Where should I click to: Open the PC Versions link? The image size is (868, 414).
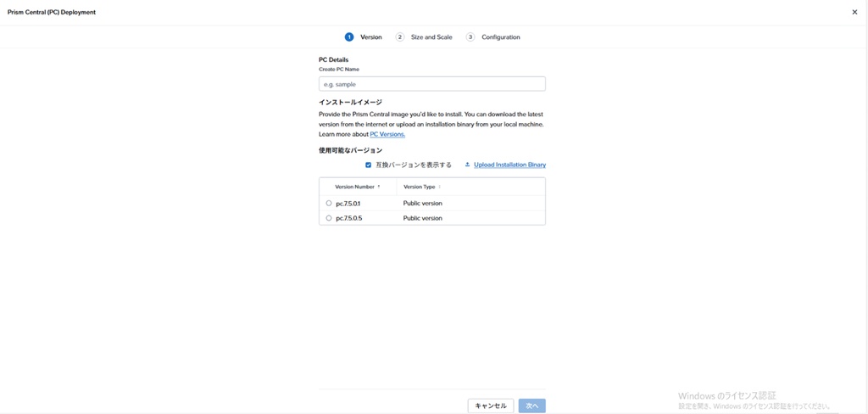point(387,134)
